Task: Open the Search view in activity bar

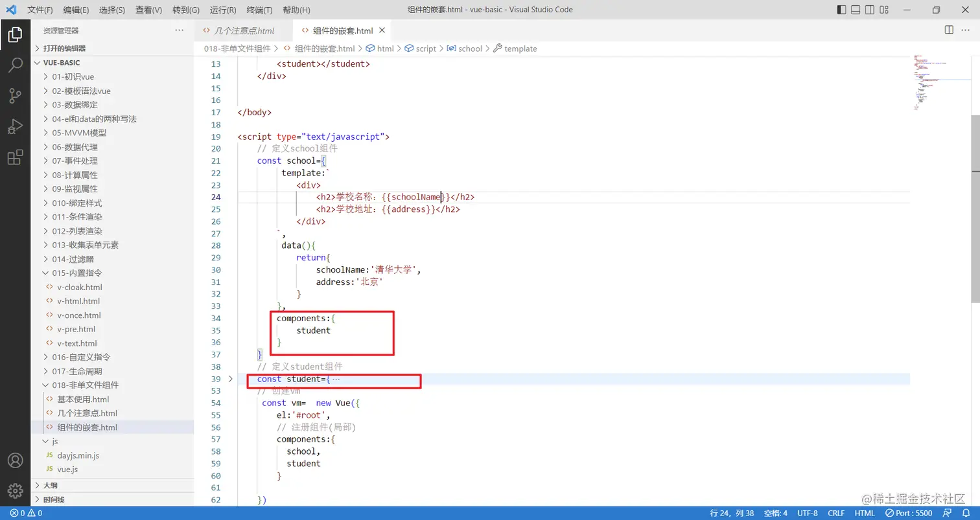Action: click(15, 65)
